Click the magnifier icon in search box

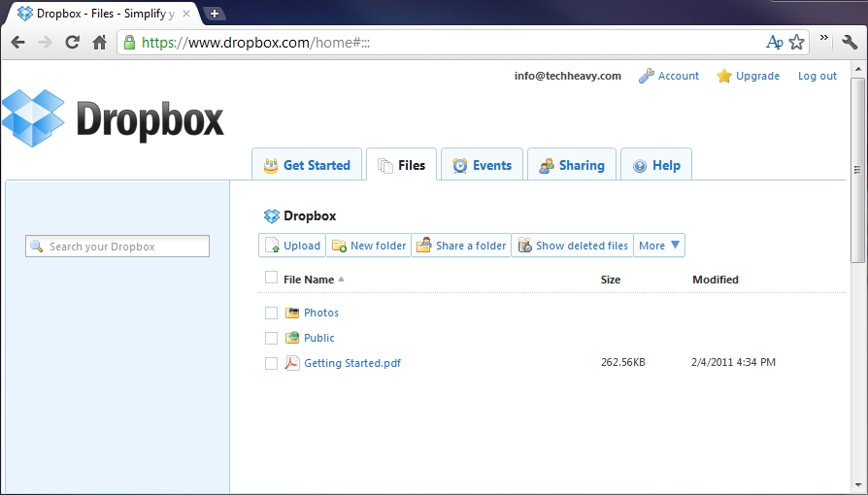(x=37, y=246)
